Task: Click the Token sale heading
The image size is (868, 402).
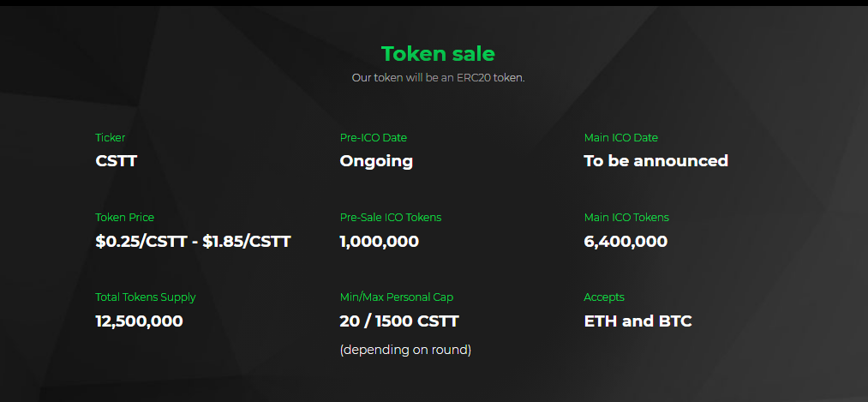Action: (x=438, y=54)
